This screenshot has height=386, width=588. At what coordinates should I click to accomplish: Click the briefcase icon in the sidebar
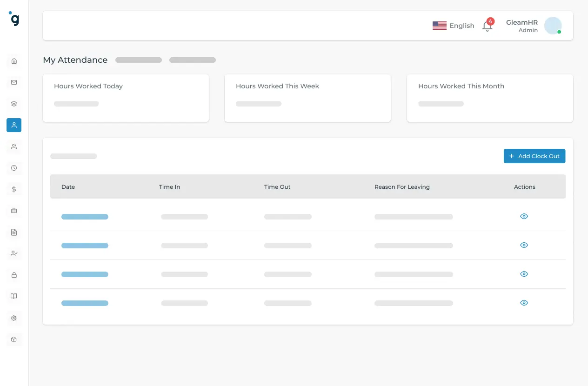click(14, 211)
